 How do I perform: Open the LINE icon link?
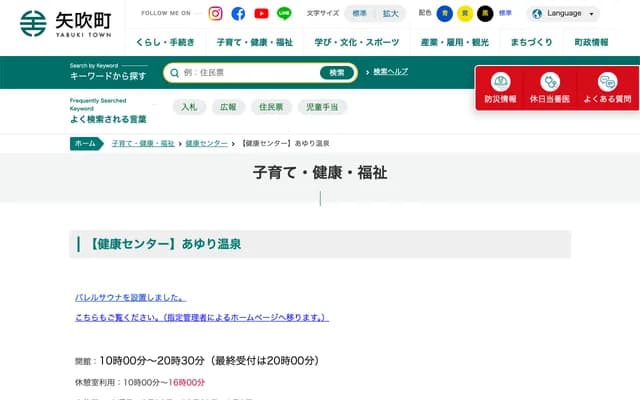coord(284,14)
